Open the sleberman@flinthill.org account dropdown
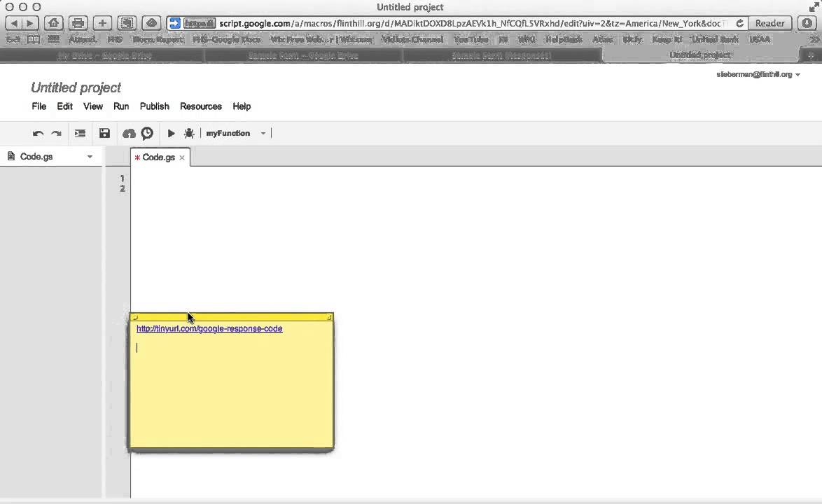This screenshot has height=504, width=822. (x=758, y=74)
